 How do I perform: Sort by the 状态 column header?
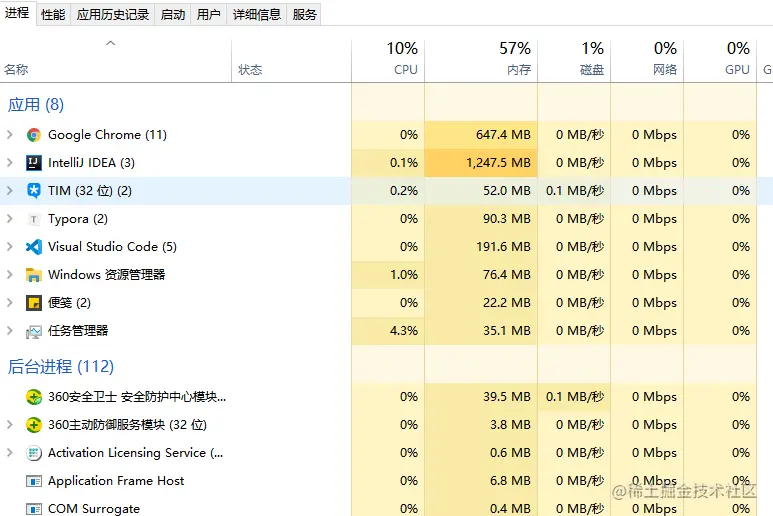pos(291,61)
